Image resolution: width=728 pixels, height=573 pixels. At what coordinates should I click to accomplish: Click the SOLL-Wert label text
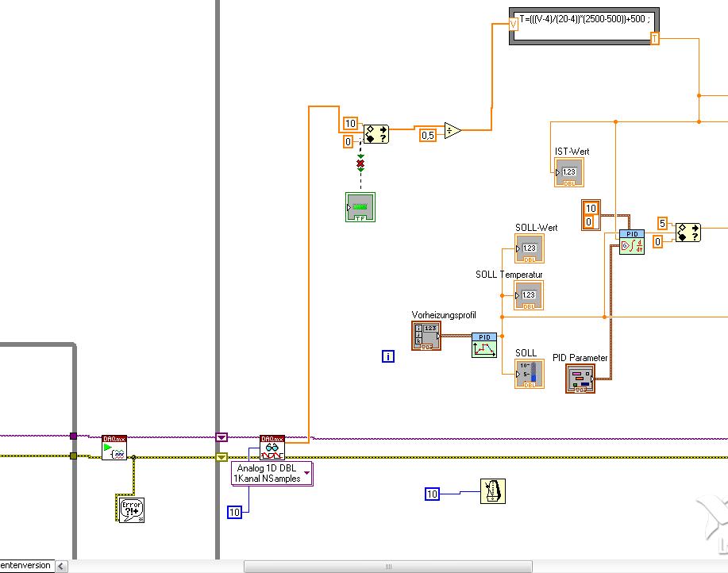tap(536, 227)
